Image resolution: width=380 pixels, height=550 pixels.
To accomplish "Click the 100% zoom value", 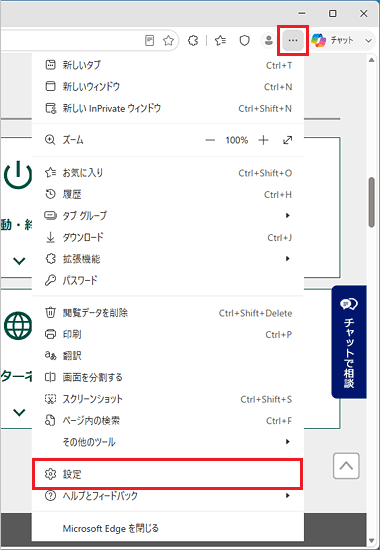I will [236, 140].
